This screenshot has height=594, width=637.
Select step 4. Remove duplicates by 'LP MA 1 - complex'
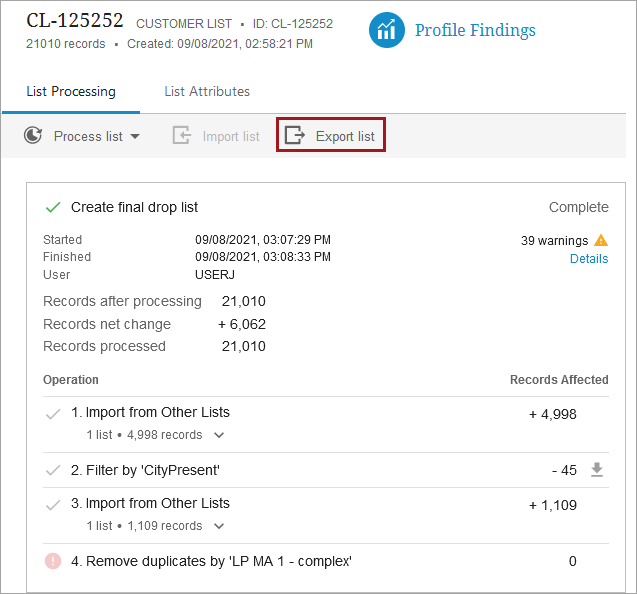pos(211,561)
